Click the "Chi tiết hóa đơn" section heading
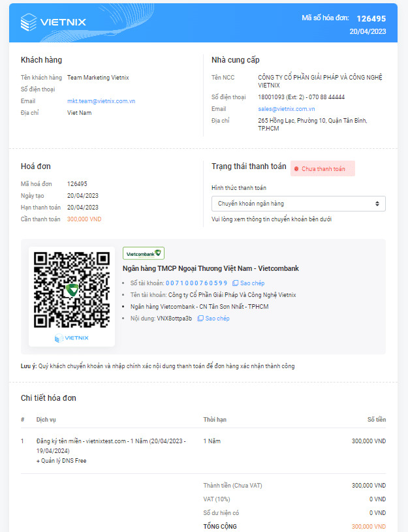 [x=49, y=398]
